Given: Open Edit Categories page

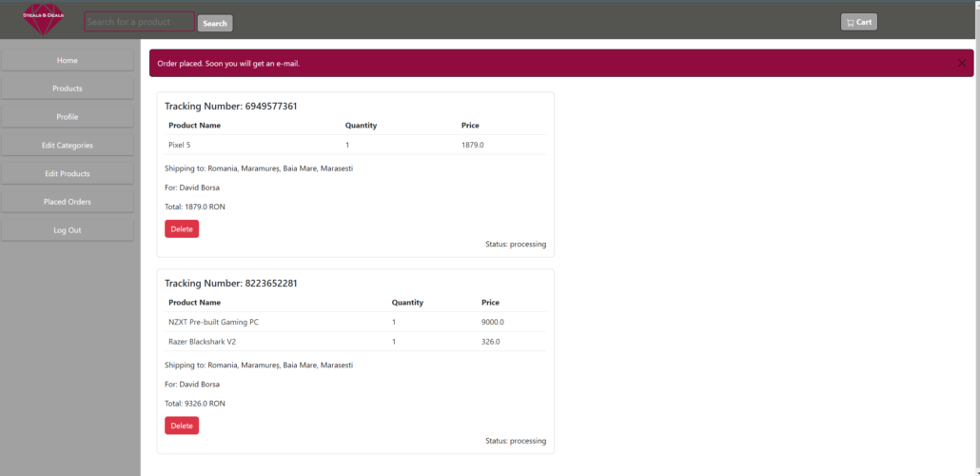Looking at the screenshot, I should pyautogui.click(x=68, y=145).
